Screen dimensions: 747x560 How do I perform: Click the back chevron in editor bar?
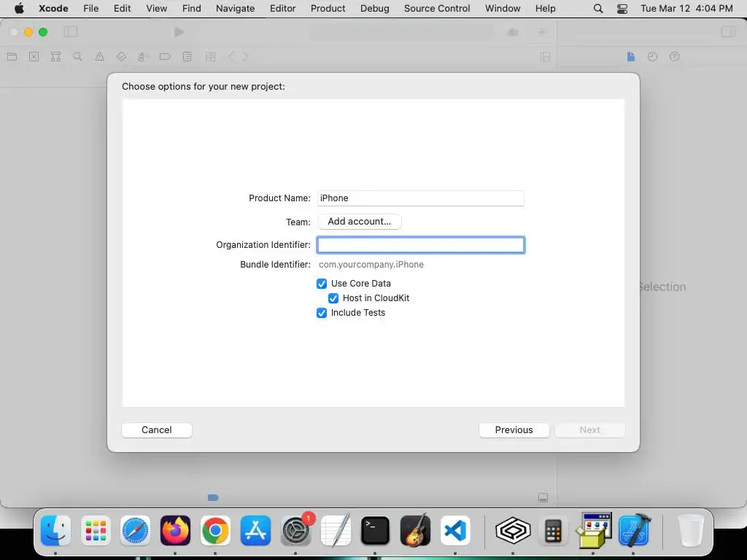231,57
